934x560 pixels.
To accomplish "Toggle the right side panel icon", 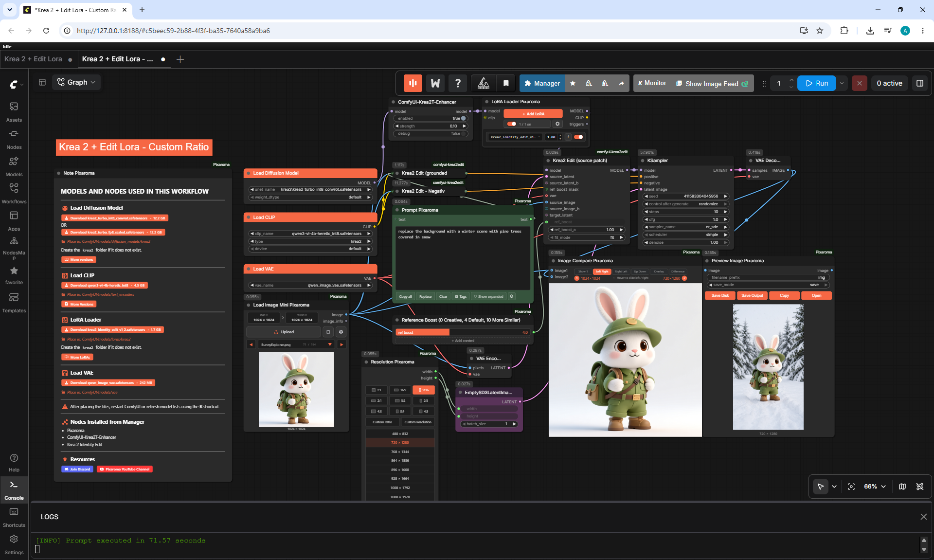I will [x=919, y=83].
